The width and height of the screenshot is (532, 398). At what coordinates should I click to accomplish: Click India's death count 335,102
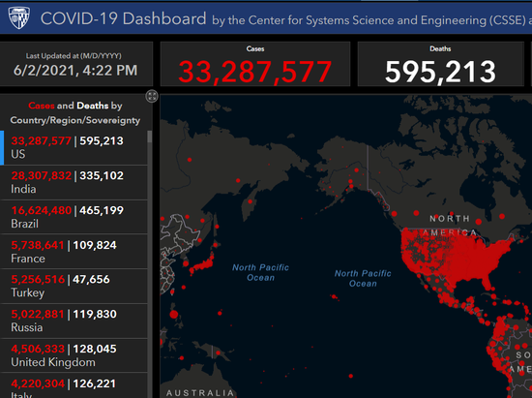102,175
